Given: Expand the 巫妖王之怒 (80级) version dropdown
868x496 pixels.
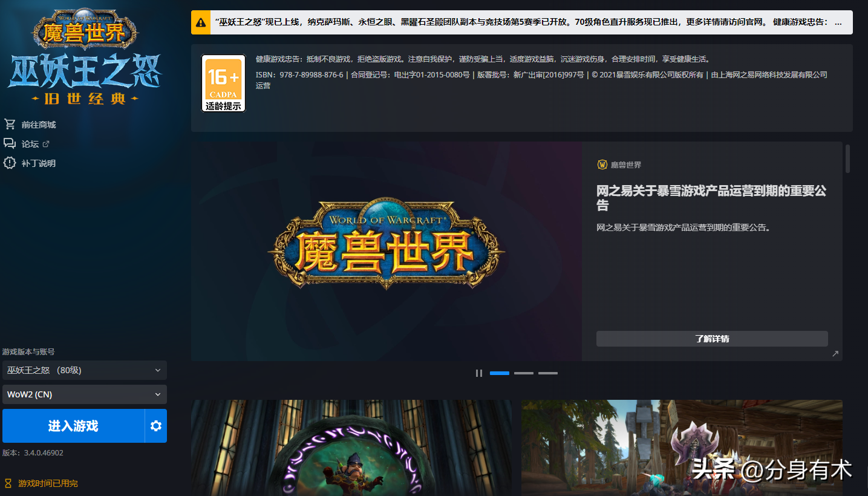Looking at the screenshot, I should point(85,370).
